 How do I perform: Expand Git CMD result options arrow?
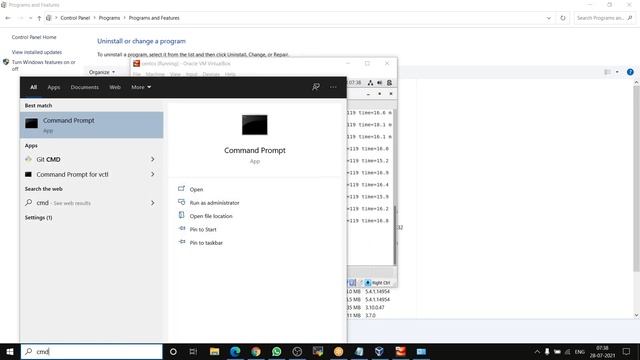[x=153, y=159]
